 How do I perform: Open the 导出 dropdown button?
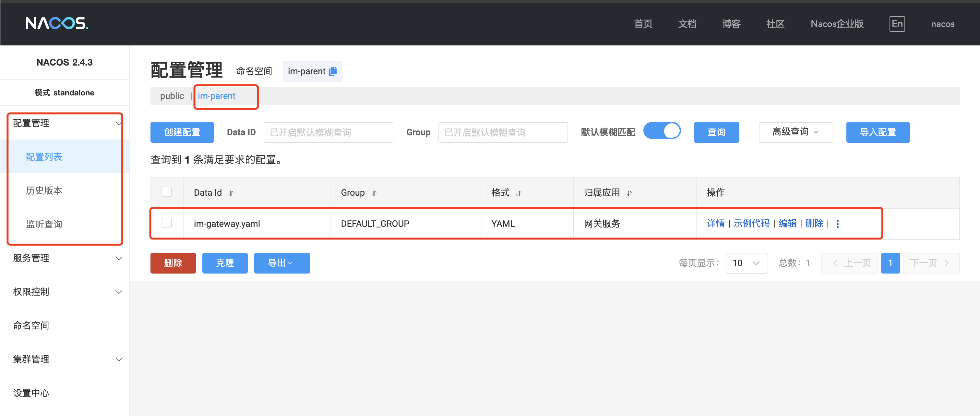click(x=282, y=263)
